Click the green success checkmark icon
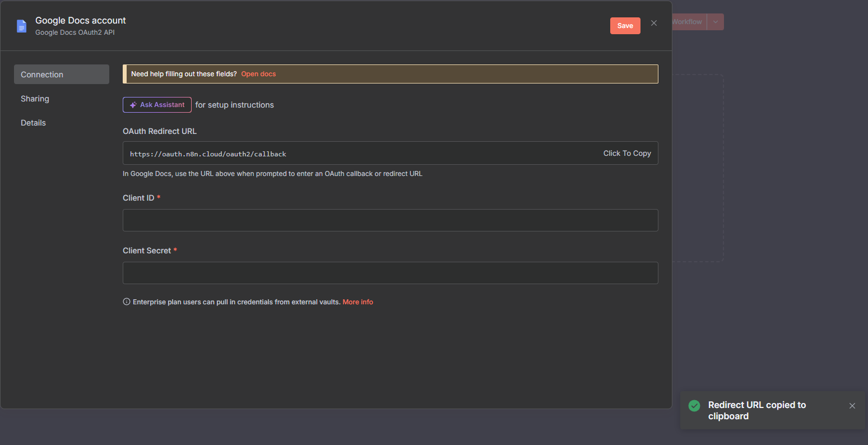This screenshot has width=868, height=445. click(x=694, y=405)
